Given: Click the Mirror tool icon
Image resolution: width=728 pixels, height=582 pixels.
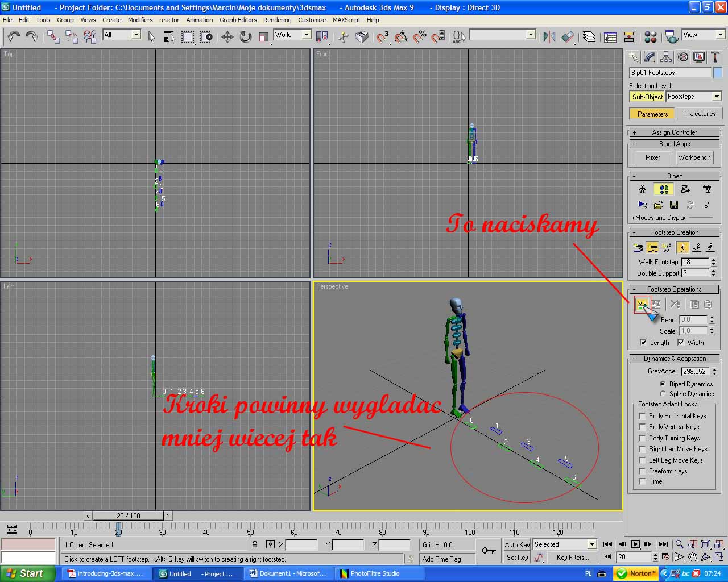Looking at the screenshot, I should (x=549, y=37).
